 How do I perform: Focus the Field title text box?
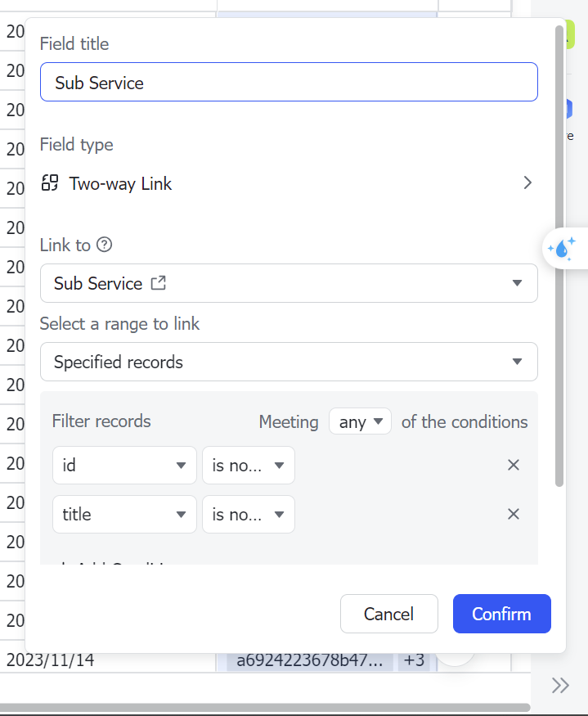[289, 83]
